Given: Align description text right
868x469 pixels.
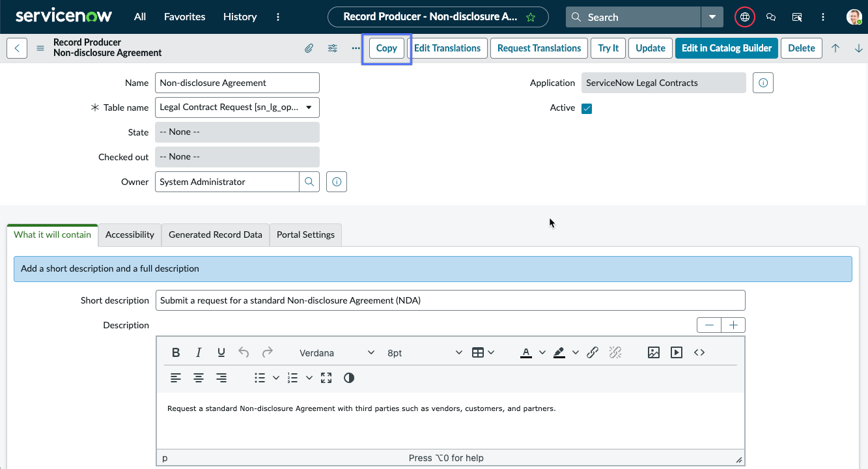Looking at the screenshot, I should coord(221,378).
